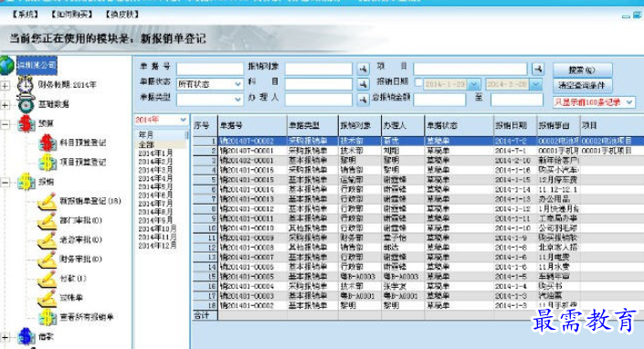Expand the 借款 tree node

tap(5, 337)
